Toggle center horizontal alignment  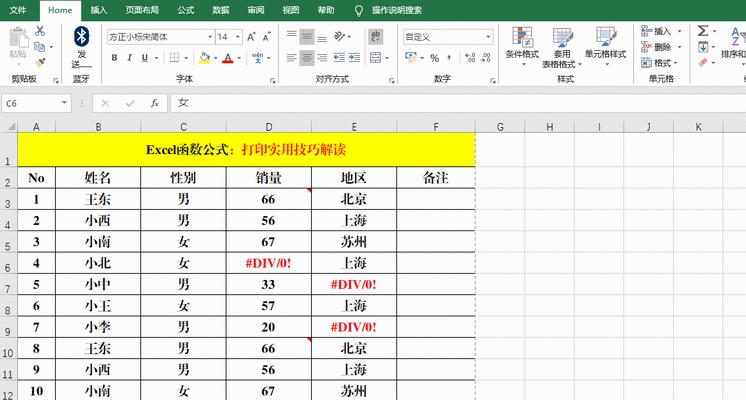(x=307, y=58)
